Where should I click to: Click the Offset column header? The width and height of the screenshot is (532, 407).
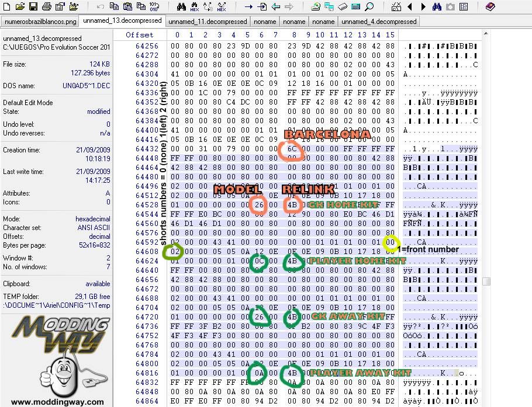[x=140, y=34]
